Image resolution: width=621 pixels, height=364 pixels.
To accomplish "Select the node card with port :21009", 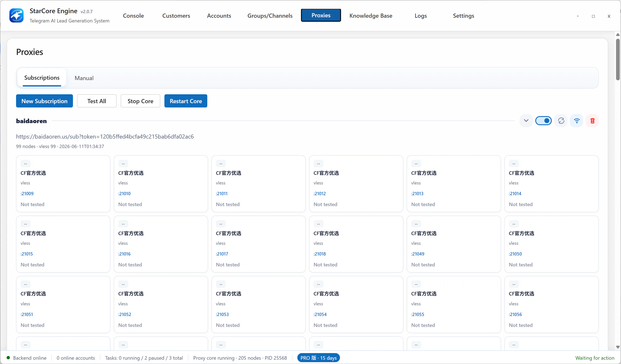I will pos(63,184).
